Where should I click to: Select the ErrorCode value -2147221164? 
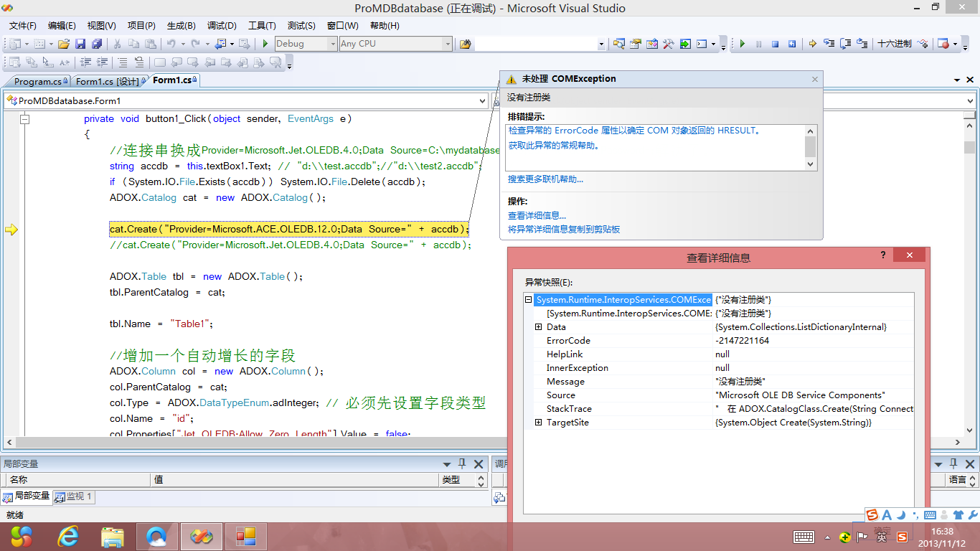coord(742,341)
